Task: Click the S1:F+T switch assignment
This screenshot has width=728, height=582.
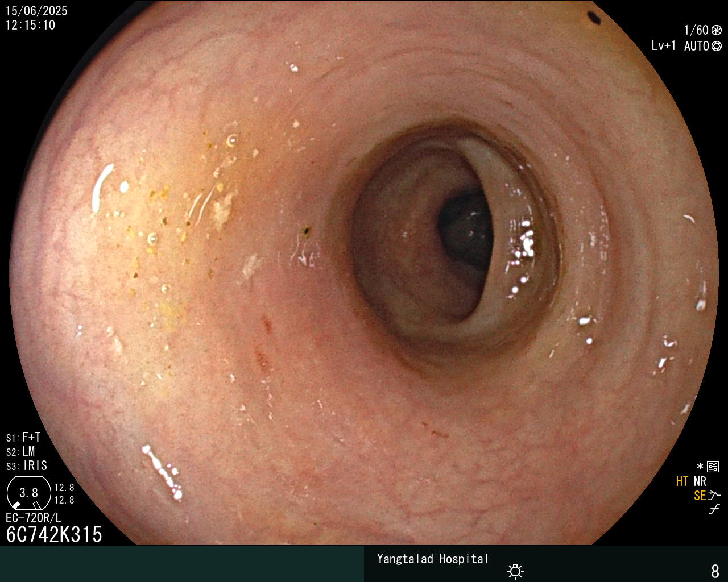Action: coord(23,438)
